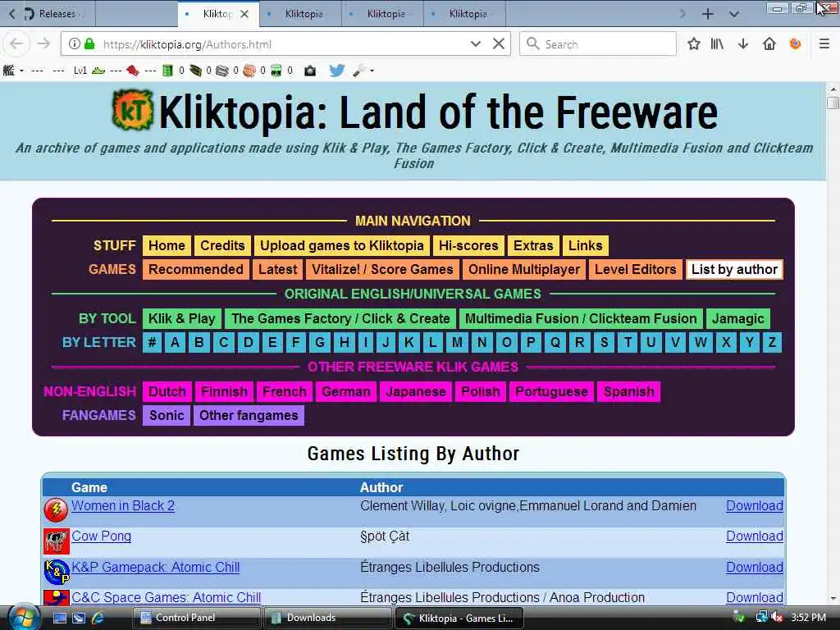
Task: Browse games under letter Z
Action: pyautogui.click(x=772, y=342)
